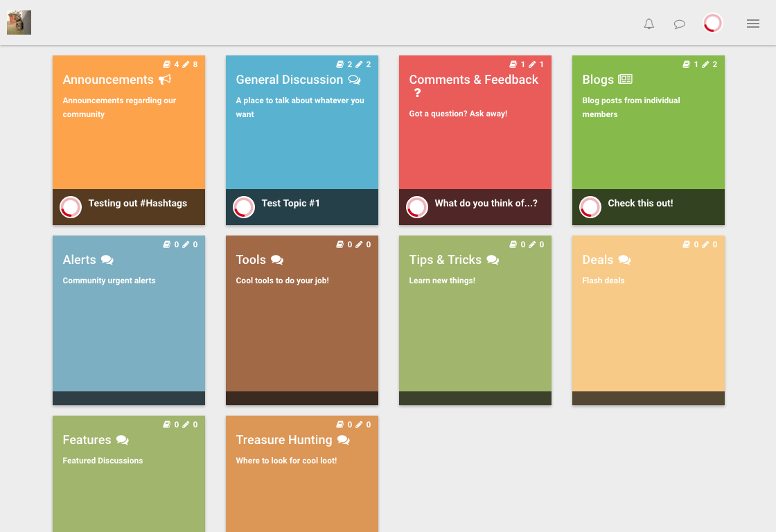Viewport: 776px width, 532px height.
Task: Click 'Cool tools to do your job!' description
Action: point(282,281)
